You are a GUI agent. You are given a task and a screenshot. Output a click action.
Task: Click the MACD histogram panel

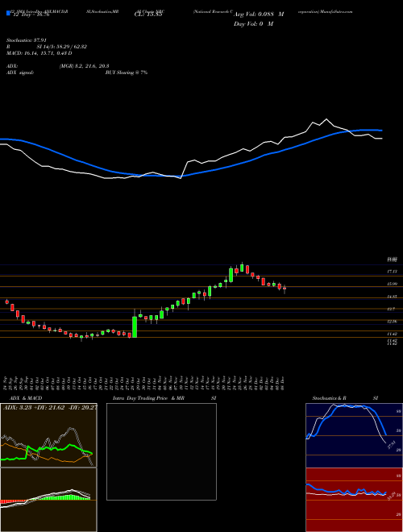tap(48, 500)
